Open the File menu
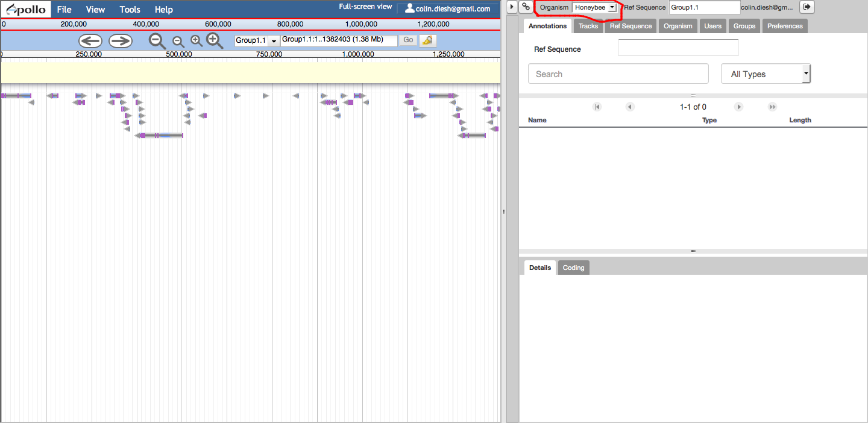 [64, 10]
